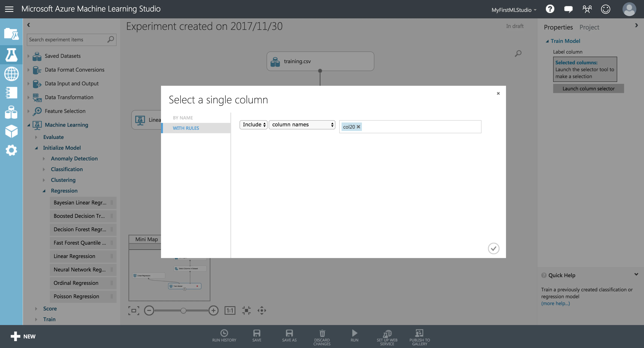Remove the col20 tag
Viewport: 644px width, 348px height.
point(358,127)
